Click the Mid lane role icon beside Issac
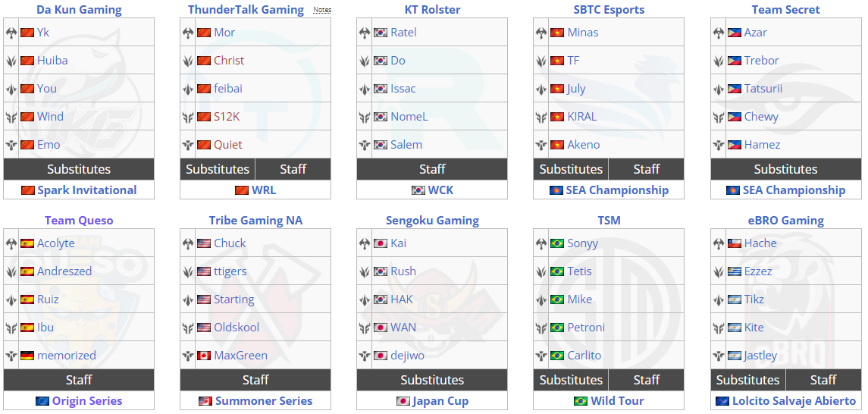 [x=364, y=89]
